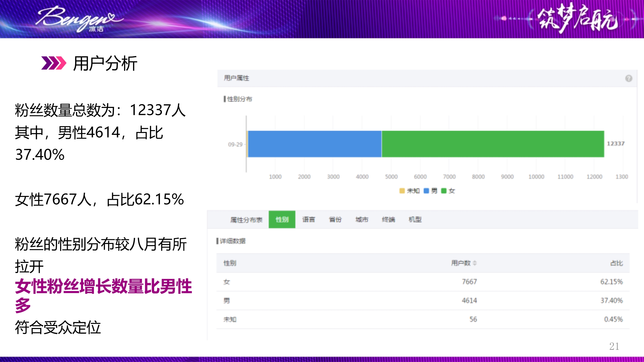This screenshot has width=644, height=362.
Task: Select the 男 row label
Action: point(226,301)
